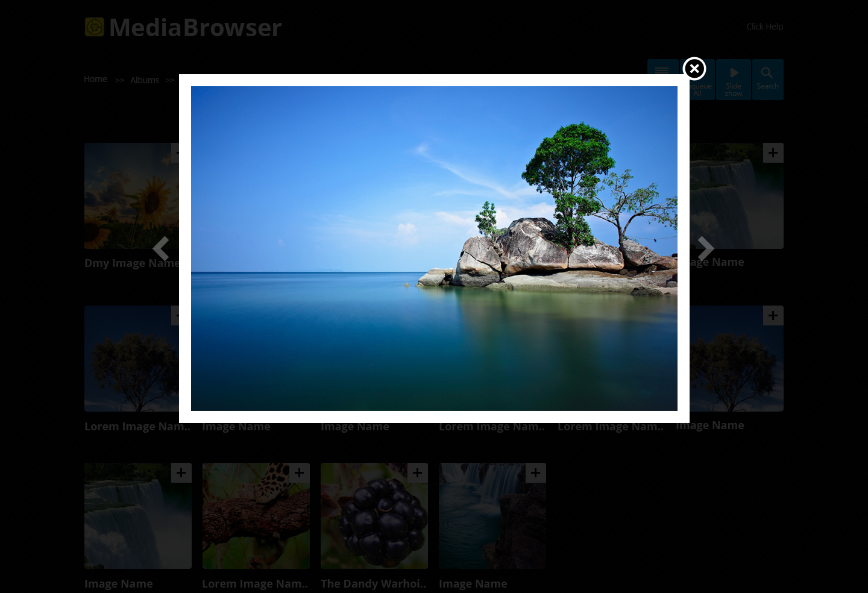Click the enlarged island photo in lightbox
868x593 pixels.
pyautogui.click(x=434, y=248)
